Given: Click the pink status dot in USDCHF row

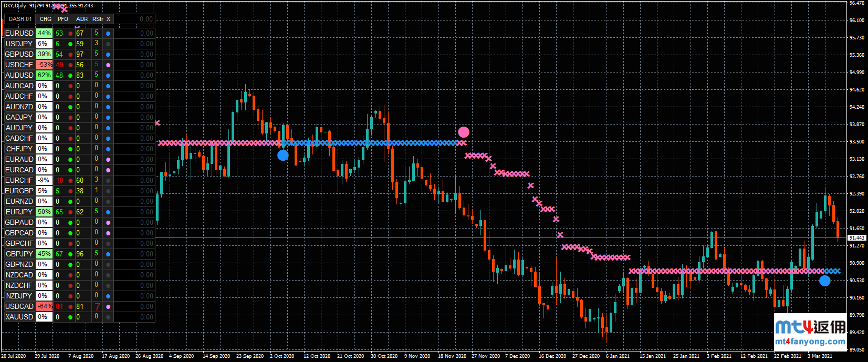Looking at the screenshot, I should 108,65.
